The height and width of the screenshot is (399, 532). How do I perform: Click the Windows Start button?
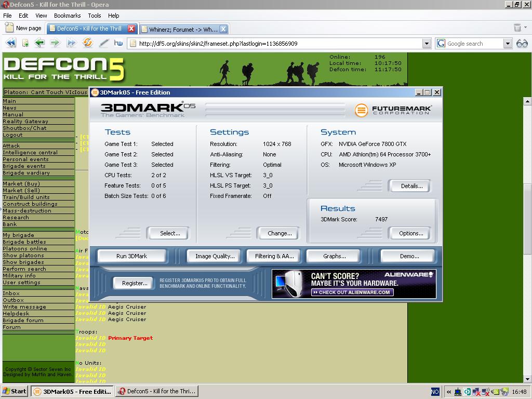tap(14, 391)
